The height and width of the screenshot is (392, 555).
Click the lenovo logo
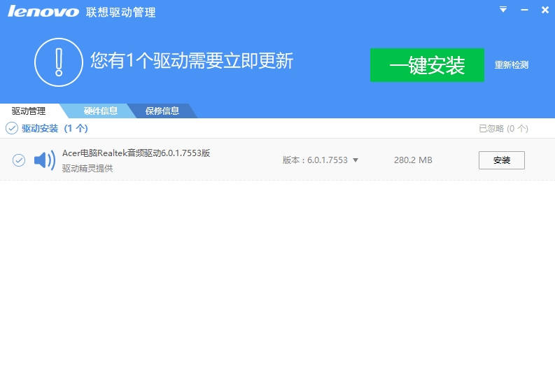(43, 11)
